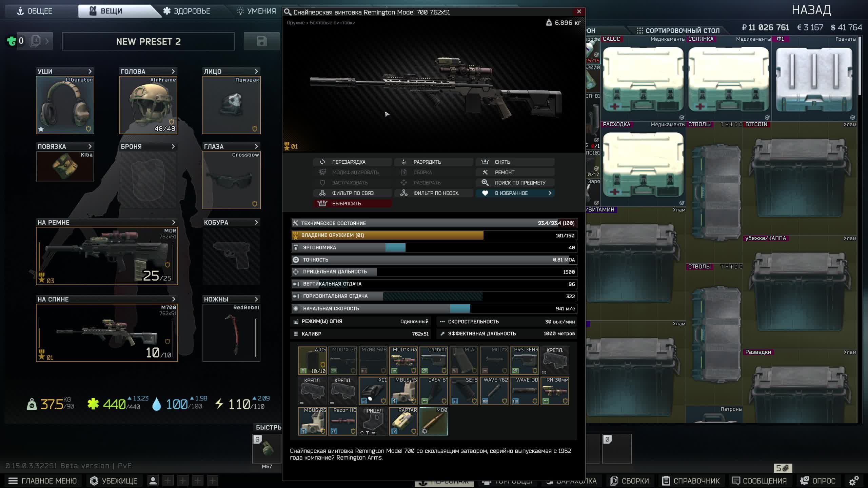Switch to the ЗДОРОВЬЕ tab
This screenshot has height=488, width=868.
pyautogui.click(x=187, y=11)
